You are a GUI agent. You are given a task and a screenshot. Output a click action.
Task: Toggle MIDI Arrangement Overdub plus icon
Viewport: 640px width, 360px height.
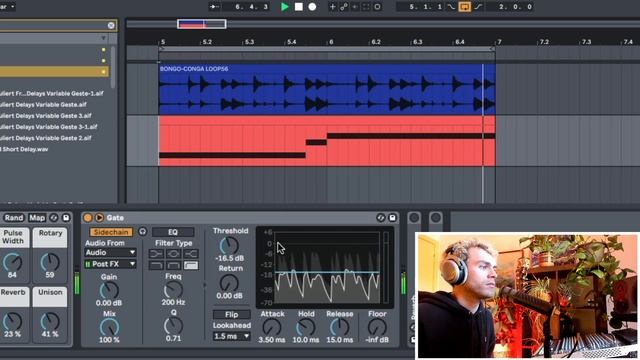coord(332,7)
